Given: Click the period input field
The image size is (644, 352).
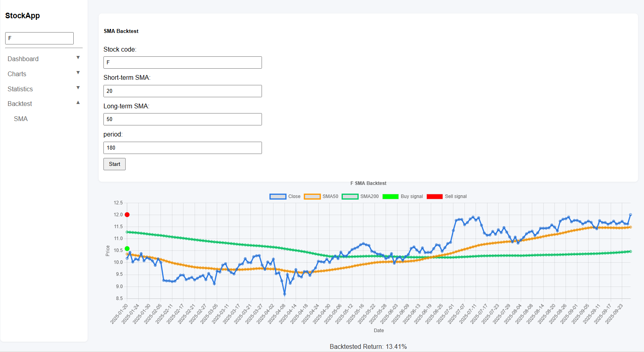Looking at the screenshot, I should pyautogui.click(x=182, y=148).
